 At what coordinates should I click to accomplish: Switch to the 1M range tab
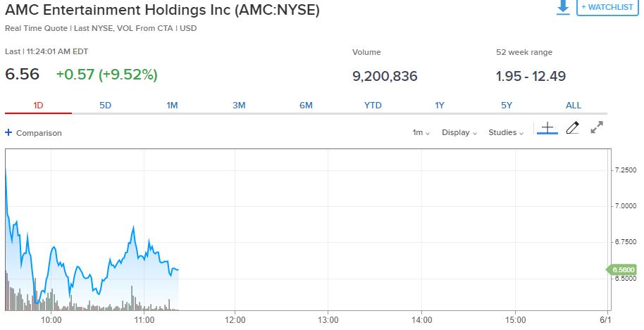pyautogui.click(x=172, y=106)
